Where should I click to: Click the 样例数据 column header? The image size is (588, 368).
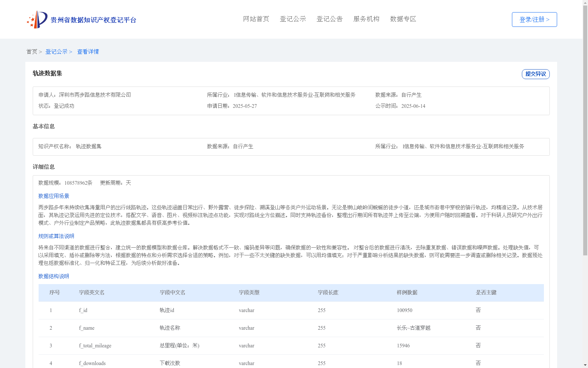tap(407, 293)
